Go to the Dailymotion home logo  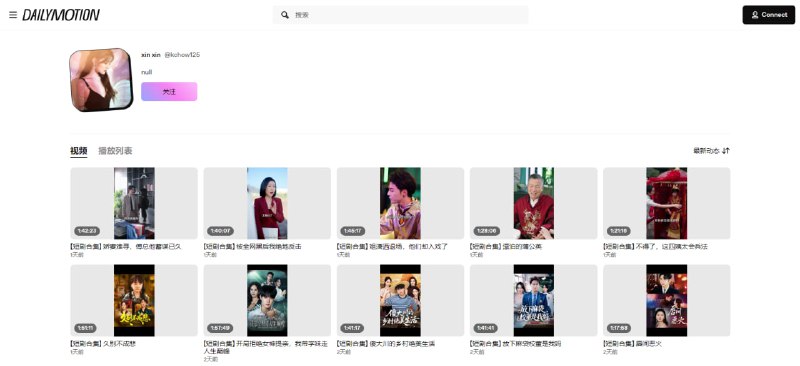[61, 15]
